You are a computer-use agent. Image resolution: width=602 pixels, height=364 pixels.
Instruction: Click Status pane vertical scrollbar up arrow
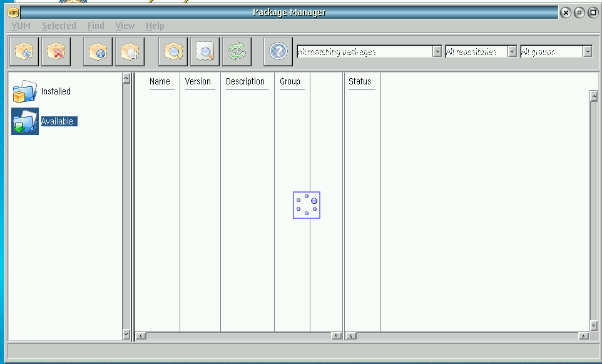point(594,96)
